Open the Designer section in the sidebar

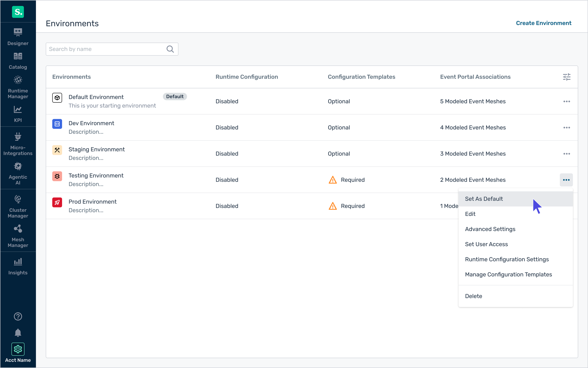click(18, 36)
